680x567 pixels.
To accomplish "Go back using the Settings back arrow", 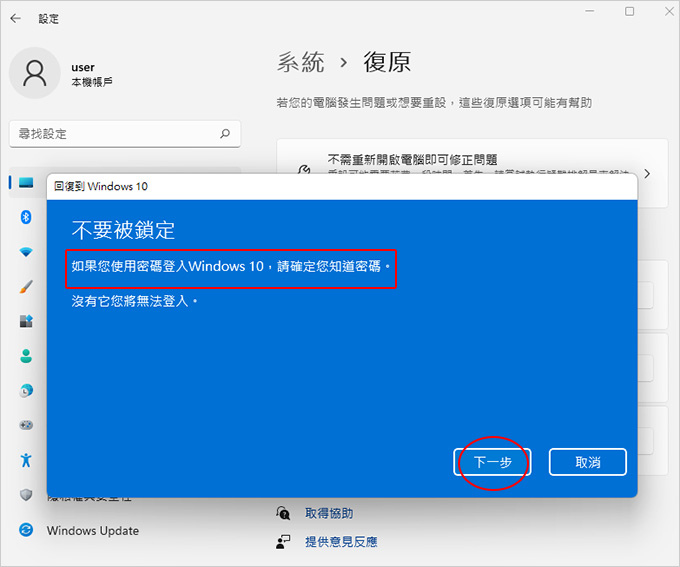I will click(16, 18).
